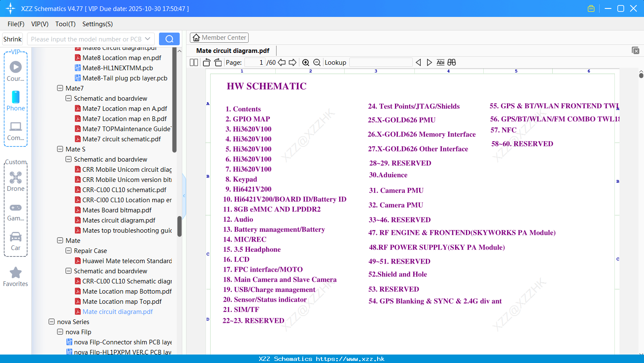Image resolution: width=644 pixels, height=363 pixels.
Task: Find previous lookup result triangle
Action: [x=418, y=63]
